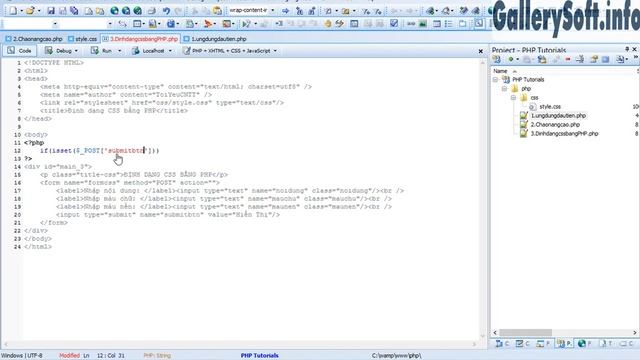640x360 pixels.
Task: Collapse the php folder node
Action: point(504,89)
